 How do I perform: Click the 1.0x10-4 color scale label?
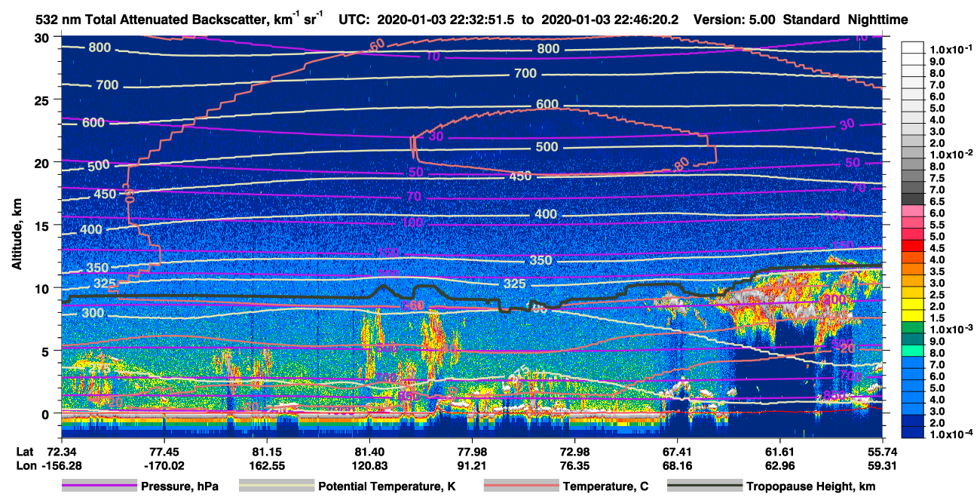pyautogui.click(x=951, y=435)
